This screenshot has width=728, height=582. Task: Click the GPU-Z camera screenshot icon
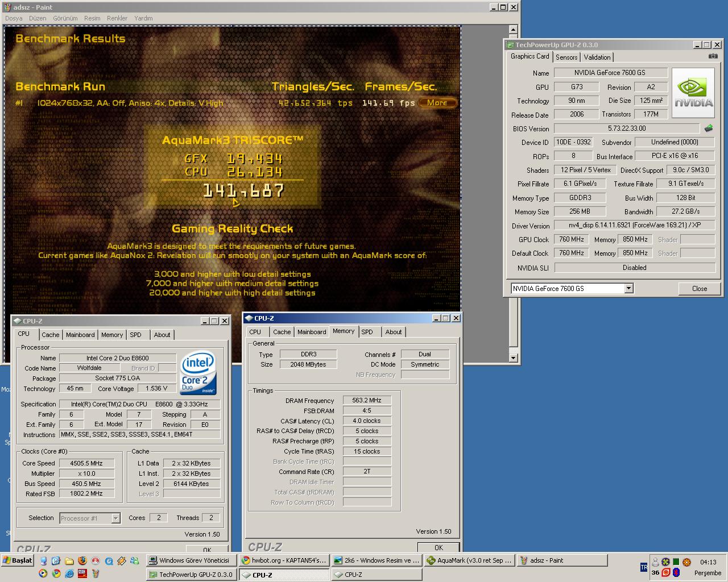pos(713,56)
